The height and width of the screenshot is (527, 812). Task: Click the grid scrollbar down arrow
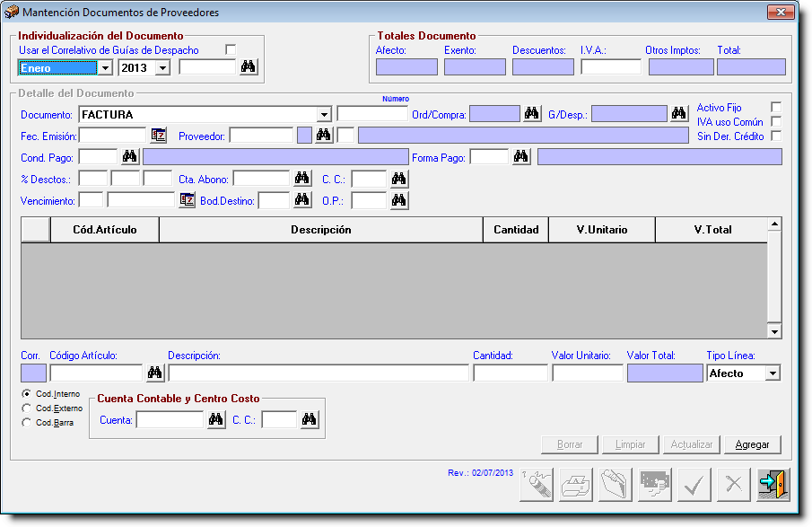click(774, 331)
